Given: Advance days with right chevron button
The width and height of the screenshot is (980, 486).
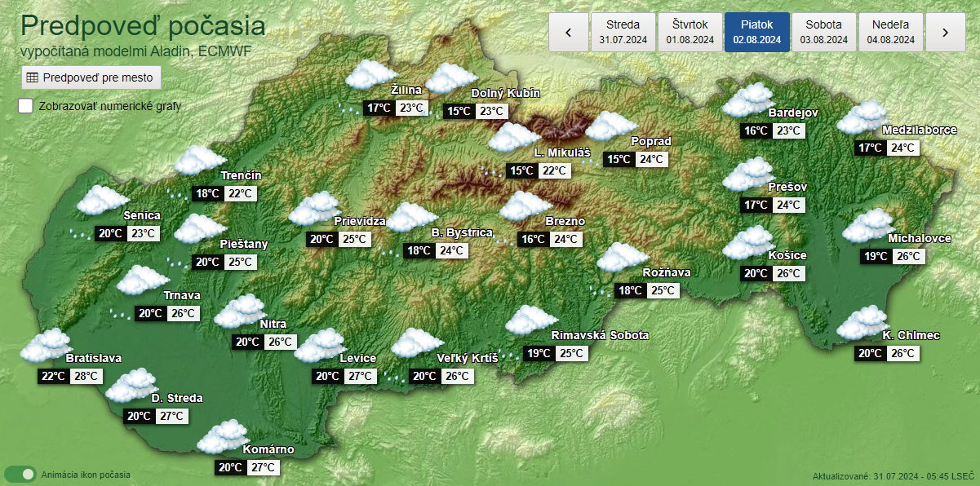Looking at the screenshot, I should (944, 33).
